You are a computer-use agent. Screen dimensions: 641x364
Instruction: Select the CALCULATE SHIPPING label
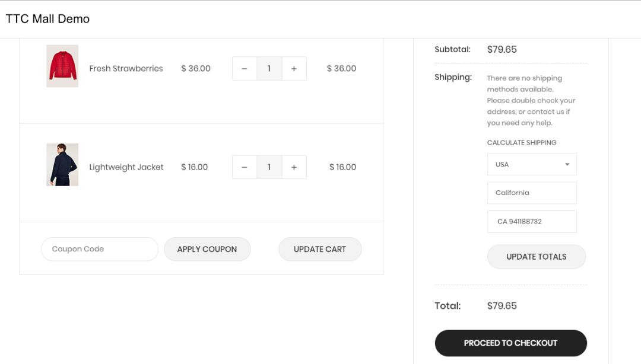pyautogui.click(x=522, y=143)
